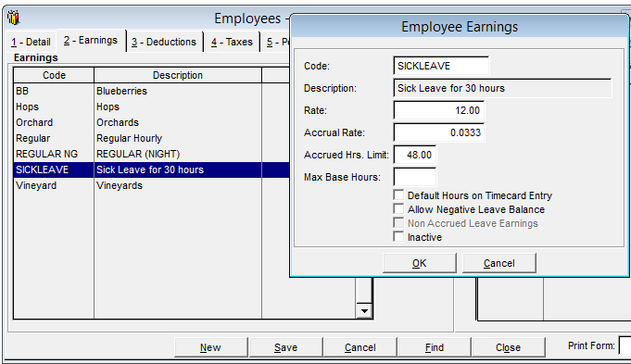Viewport: 631px width, 364px height.
Task: Select the 2 - Earnings tab
Action: (91, 40)
